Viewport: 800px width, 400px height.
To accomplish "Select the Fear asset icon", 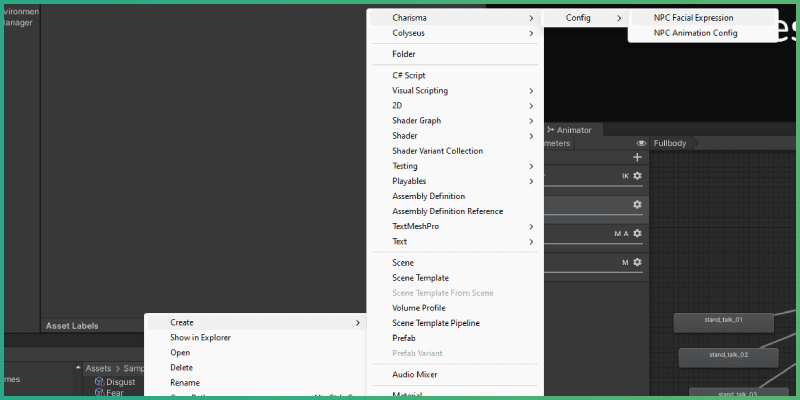I will [x=100, y=394].
